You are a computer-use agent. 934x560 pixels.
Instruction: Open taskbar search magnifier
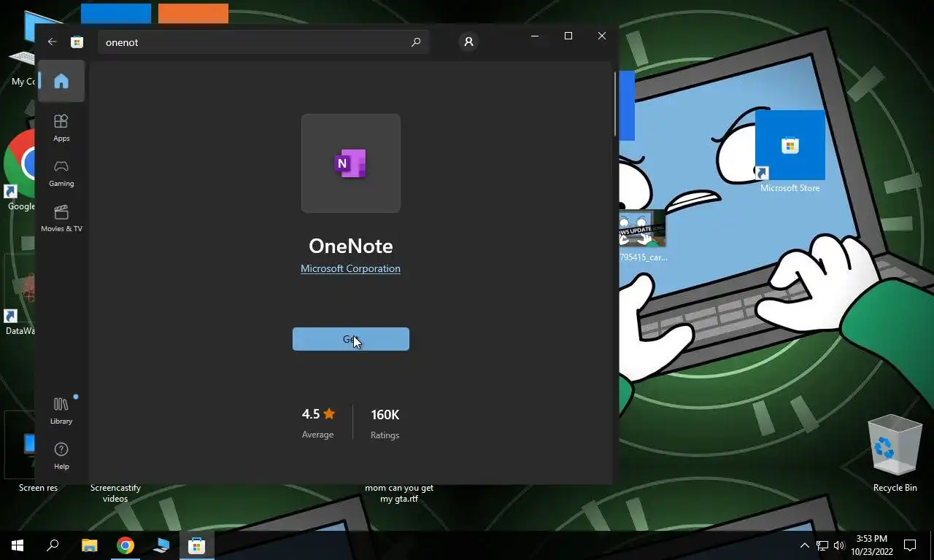click(53, 545)
